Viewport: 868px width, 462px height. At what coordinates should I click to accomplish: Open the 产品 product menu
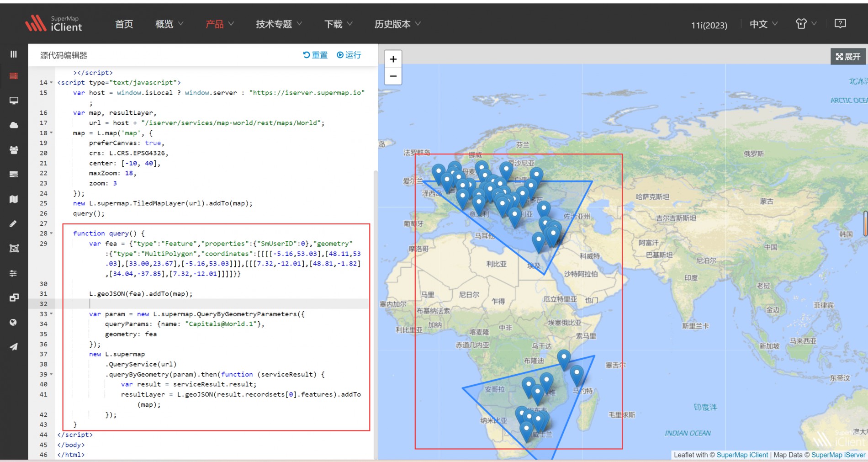[x=219, y=24]
